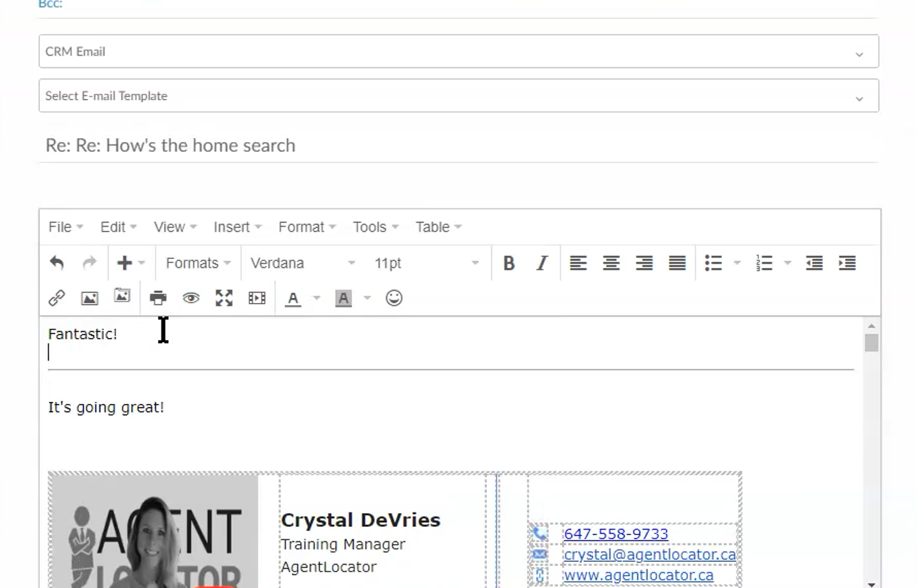Open the emoticons picker
This screenshot has width=917, height=588.
[x=394, y=297]
